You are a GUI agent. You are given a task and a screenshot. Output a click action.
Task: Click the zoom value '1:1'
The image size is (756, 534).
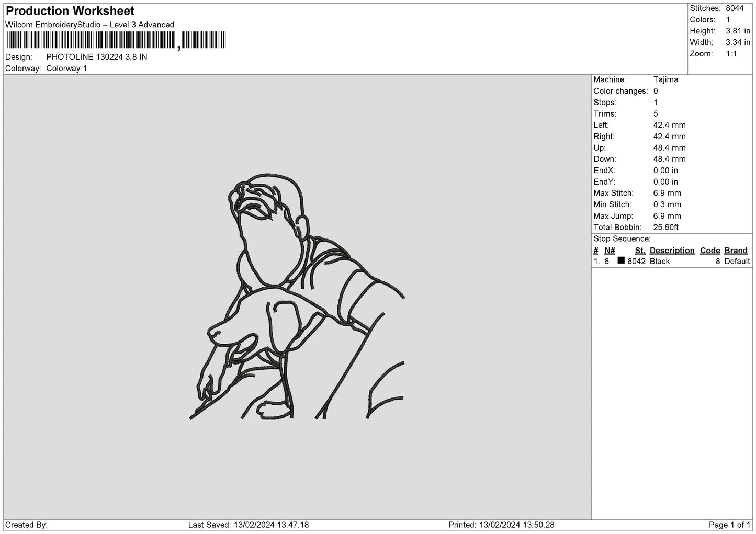pyautogui.click(x=731, y=54)
